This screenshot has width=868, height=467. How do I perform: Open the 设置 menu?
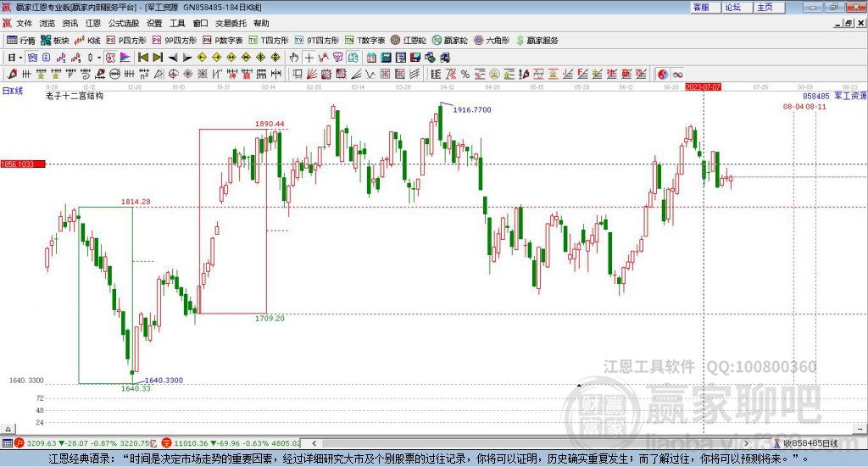pyautogui.click(x=154, y=23)
